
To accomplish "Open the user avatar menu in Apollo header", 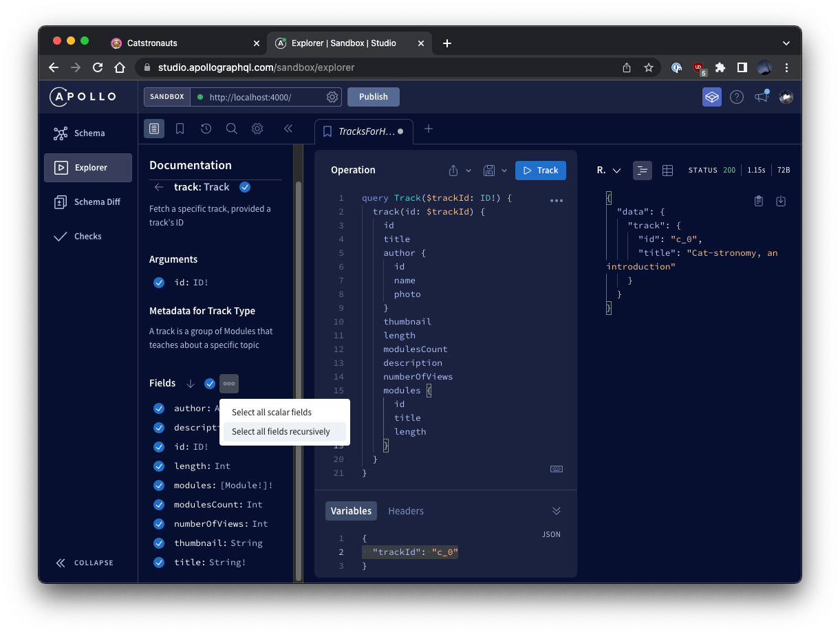I will point(786,97).
